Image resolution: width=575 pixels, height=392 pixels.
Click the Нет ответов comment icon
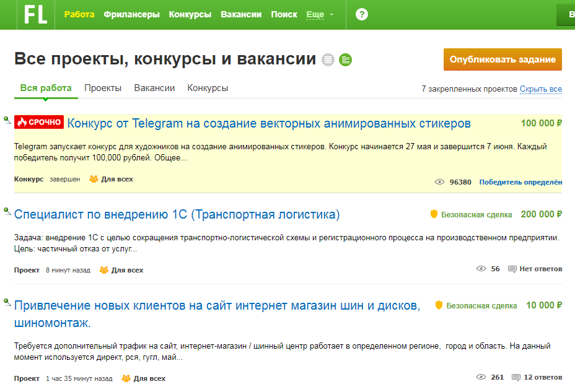(512, 269)
